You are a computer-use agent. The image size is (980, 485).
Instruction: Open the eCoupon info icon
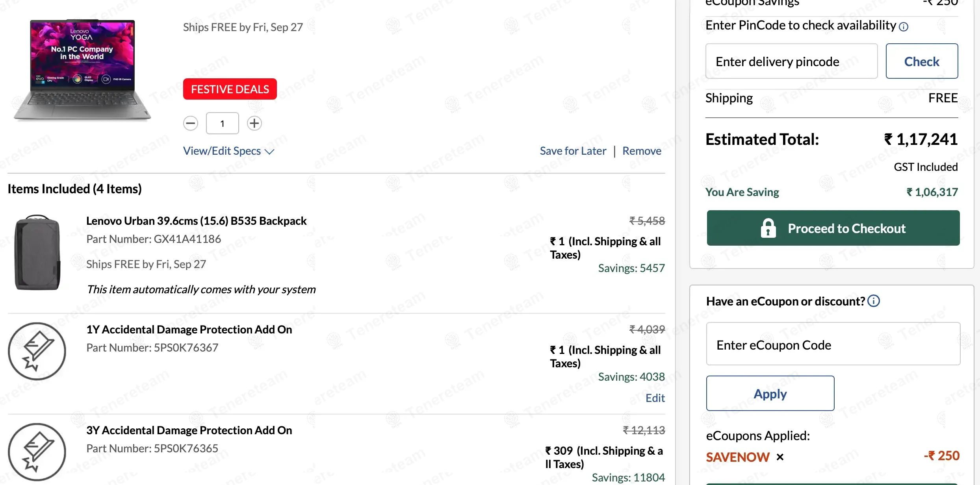[874, 301]
